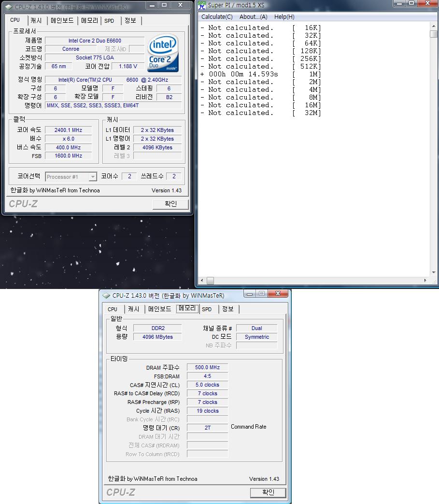Switch to 메모리 tab in top CPU-Z window
The height and width of the screenshot is (504, 439).
pyautogui.click(x=90, y=20)
